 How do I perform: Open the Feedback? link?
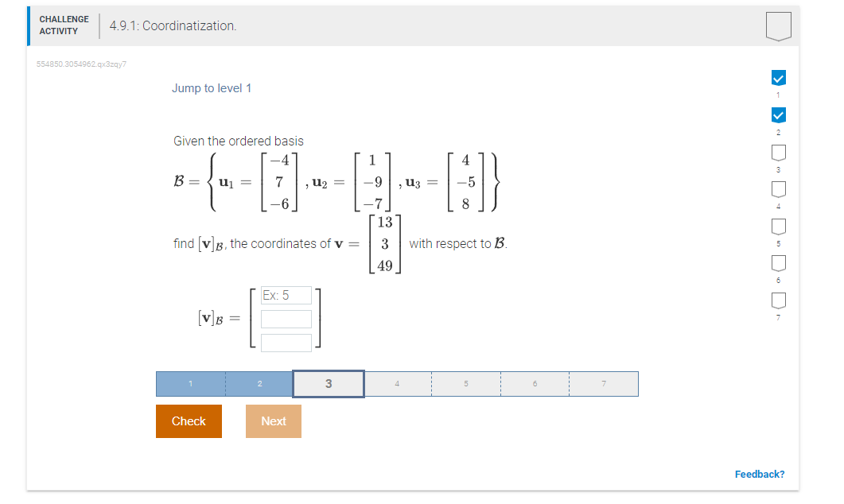pos(759,474)
